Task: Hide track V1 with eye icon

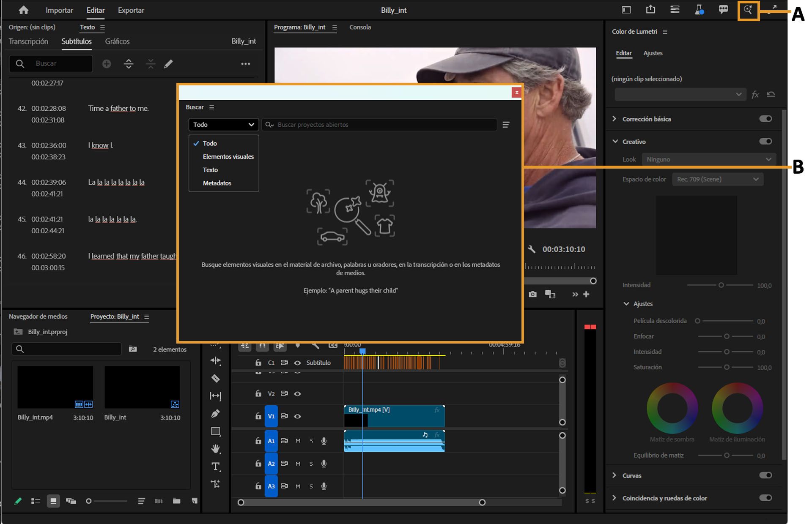Action: point(297,416)
